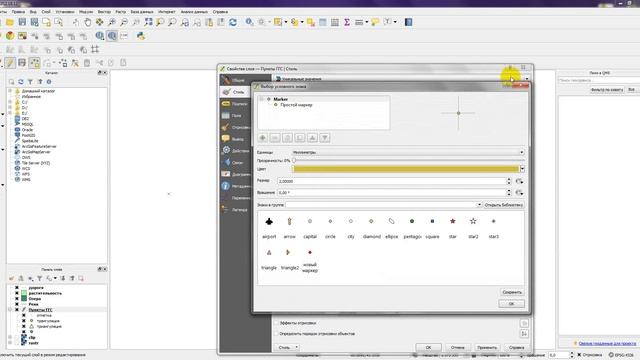Open the attribute table icon in main toolbar
The height and width of the screenshot is (360, 640).
click(x=322, y=22)
